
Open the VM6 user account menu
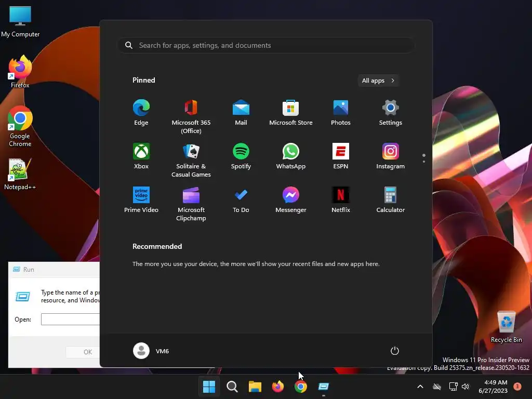point(151,351)
